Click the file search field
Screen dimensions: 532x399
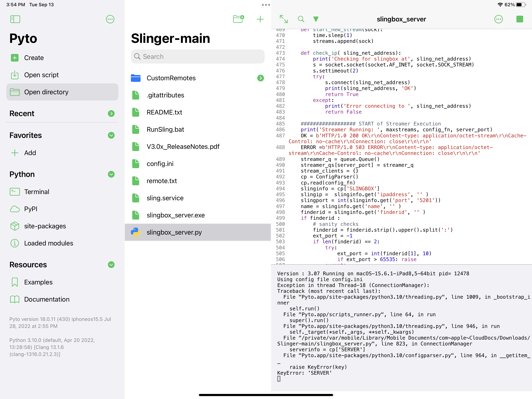197,56
